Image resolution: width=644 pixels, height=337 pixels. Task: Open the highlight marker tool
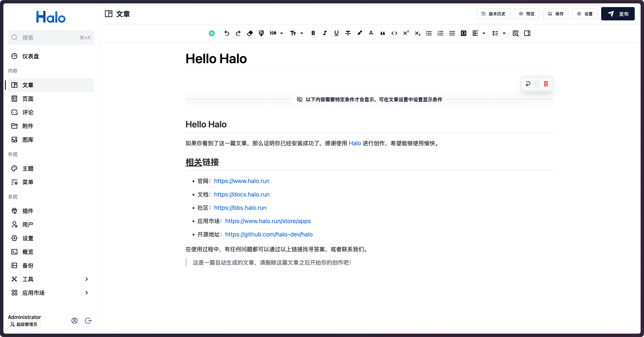click(359, 33)
